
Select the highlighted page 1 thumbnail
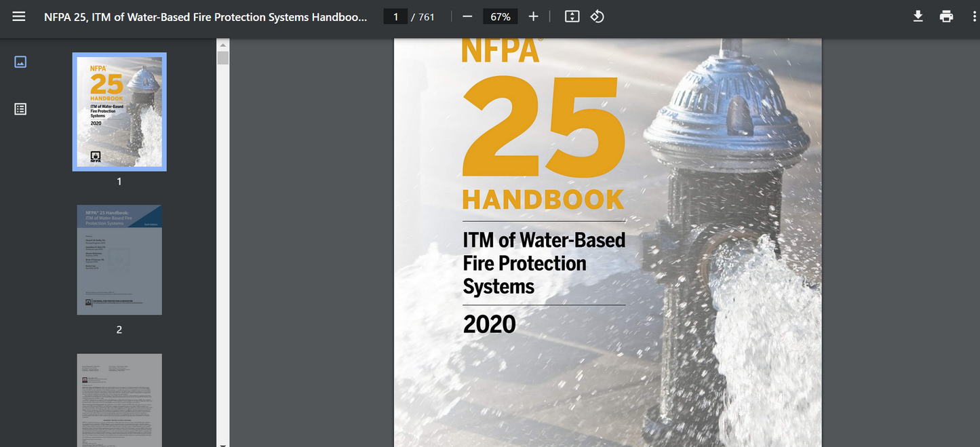(x=119, y=111)
